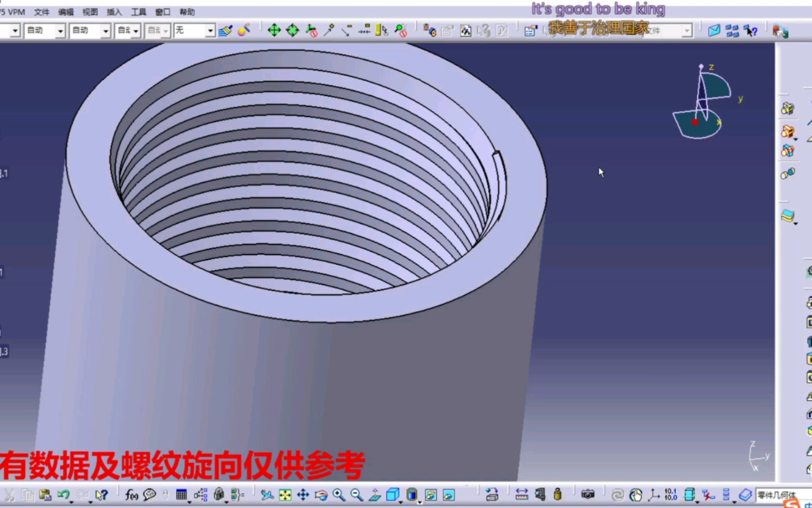The image size is (812, 508).
Task: Click the second green snap arrows icon
Action: click(292, 31)
